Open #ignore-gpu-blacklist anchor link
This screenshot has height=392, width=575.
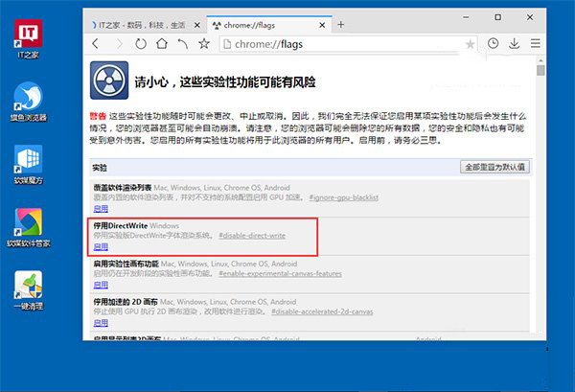(x=344, y=197)
